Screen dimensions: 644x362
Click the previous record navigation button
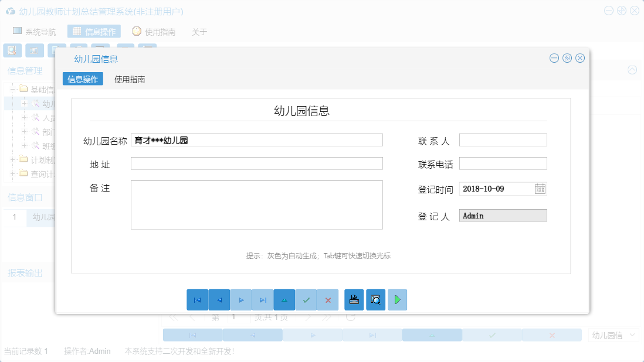pos(219,299)
